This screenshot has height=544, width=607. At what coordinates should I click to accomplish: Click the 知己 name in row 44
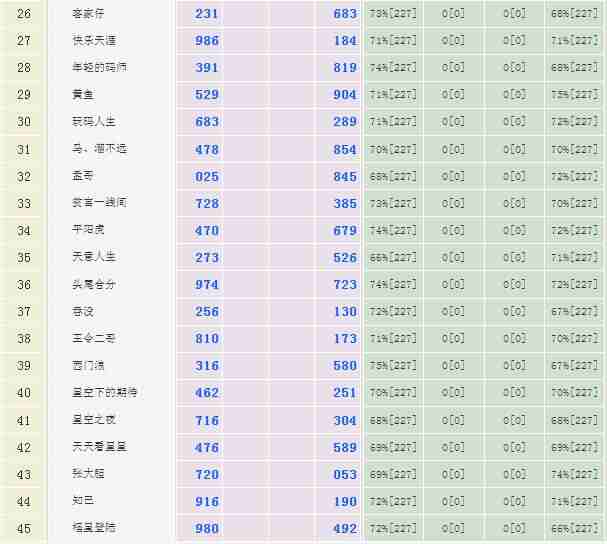click(x=82, y=500)
